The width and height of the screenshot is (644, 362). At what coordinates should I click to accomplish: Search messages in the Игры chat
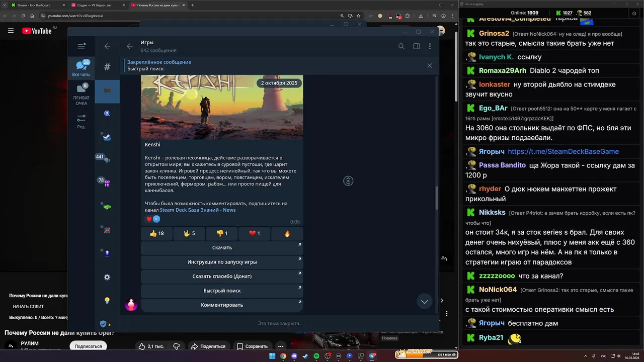coord(401,46)
